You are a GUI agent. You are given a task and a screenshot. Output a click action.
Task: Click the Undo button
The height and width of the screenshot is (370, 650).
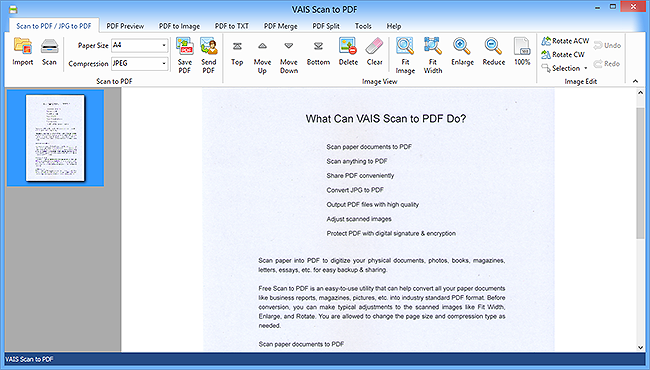tap(607, 46)
